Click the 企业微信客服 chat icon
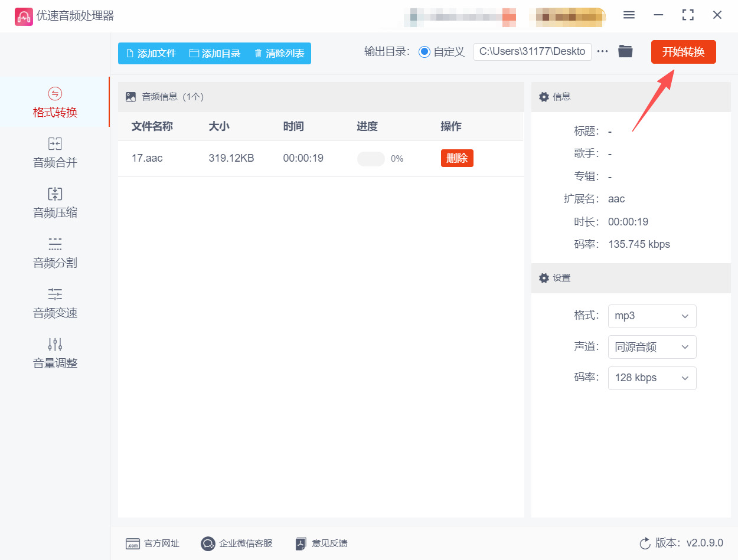The image size is (738, 560). [x=208, y=543]
